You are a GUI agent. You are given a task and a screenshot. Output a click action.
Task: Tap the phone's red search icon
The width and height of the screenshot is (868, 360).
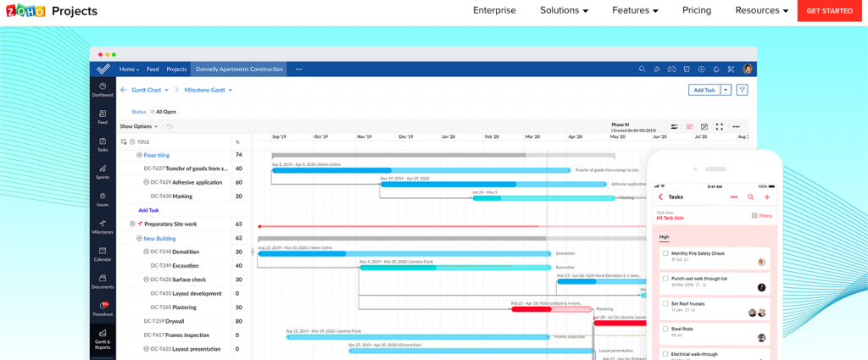(751, 197)
